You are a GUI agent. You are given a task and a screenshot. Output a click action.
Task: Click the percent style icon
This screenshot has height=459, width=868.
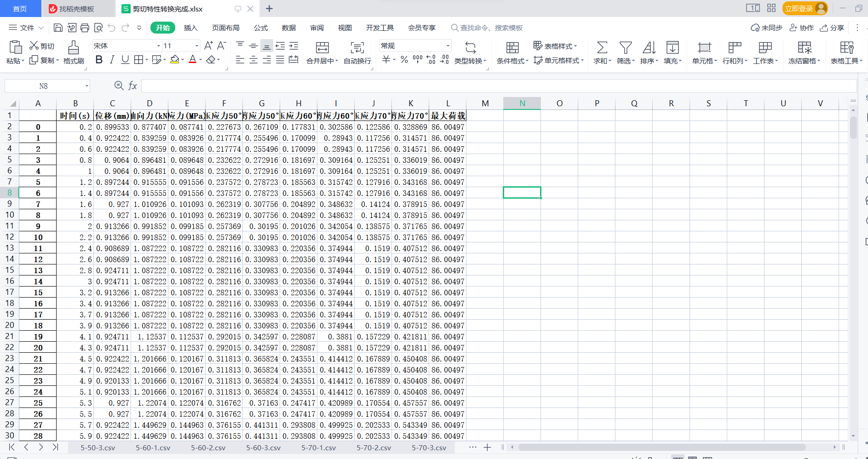coord(404,60)
